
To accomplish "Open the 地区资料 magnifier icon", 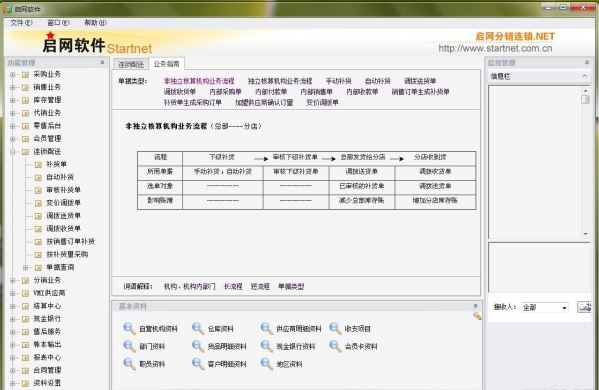I will pyautogui.click(x=267, y=364).
